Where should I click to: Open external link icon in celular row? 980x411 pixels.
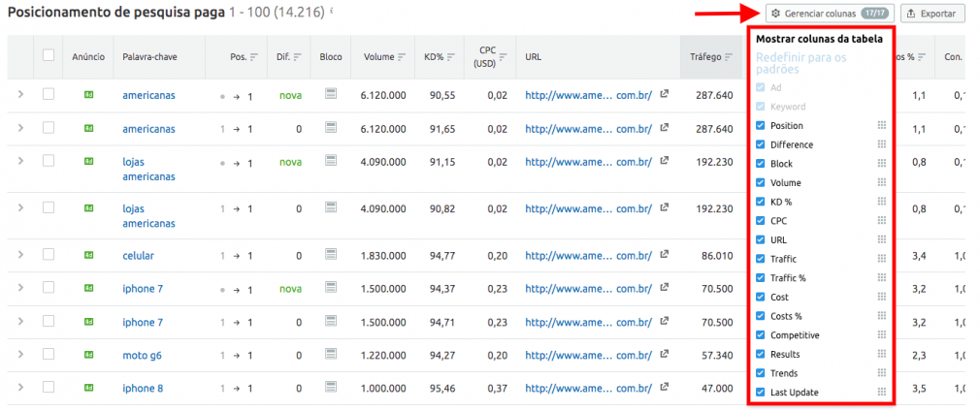click(665, 254)
